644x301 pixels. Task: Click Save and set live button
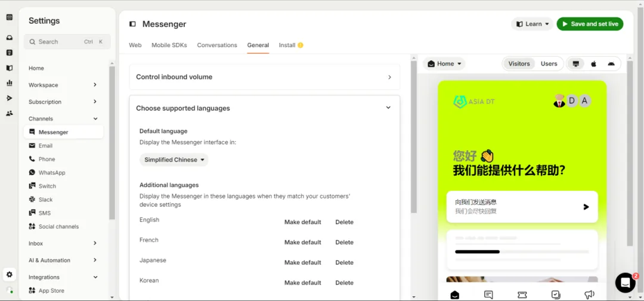pos(590,24)
